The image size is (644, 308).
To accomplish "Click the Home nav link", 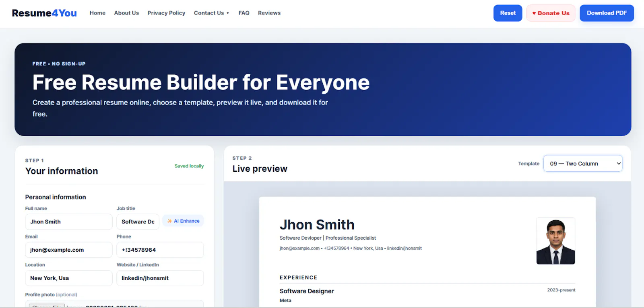I will click(x=97, y=13).
